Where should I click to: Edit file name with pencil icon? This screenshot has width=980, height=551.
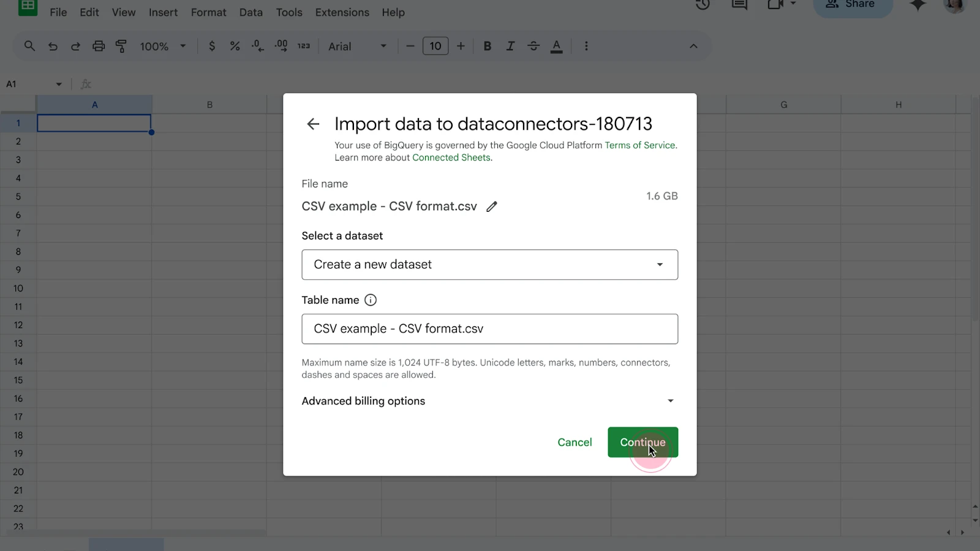[492, 207]
